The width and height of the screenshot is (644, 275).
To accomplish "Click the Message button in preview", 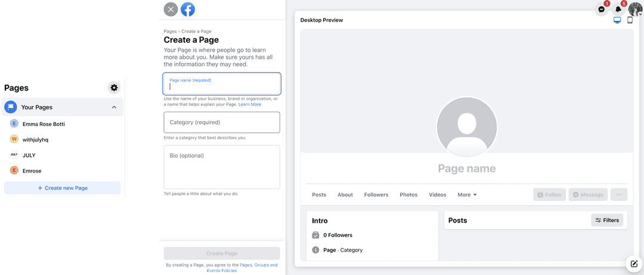I will pyautogui.click(x=588, y=195).
